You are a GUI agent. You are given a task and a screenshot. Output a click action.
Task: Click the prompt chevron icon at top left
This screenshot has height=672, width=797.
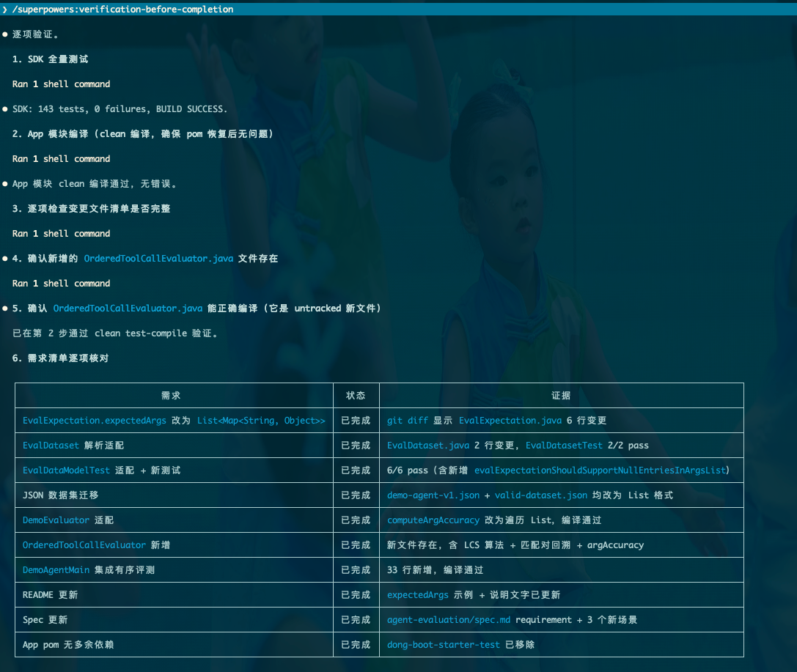pyautogui.click(x=4, y=10)
